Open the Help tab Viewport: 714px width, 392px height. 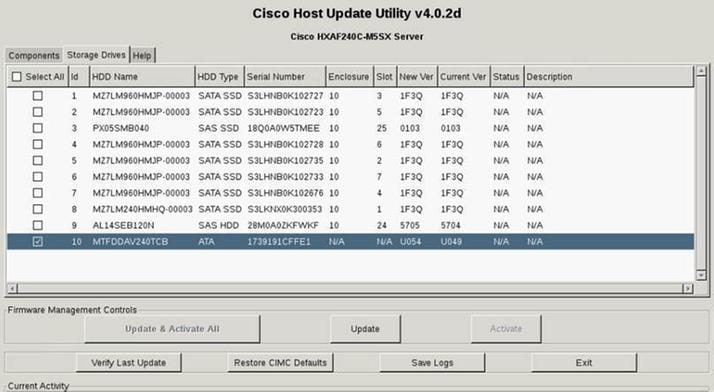click(x=143, y=55)
